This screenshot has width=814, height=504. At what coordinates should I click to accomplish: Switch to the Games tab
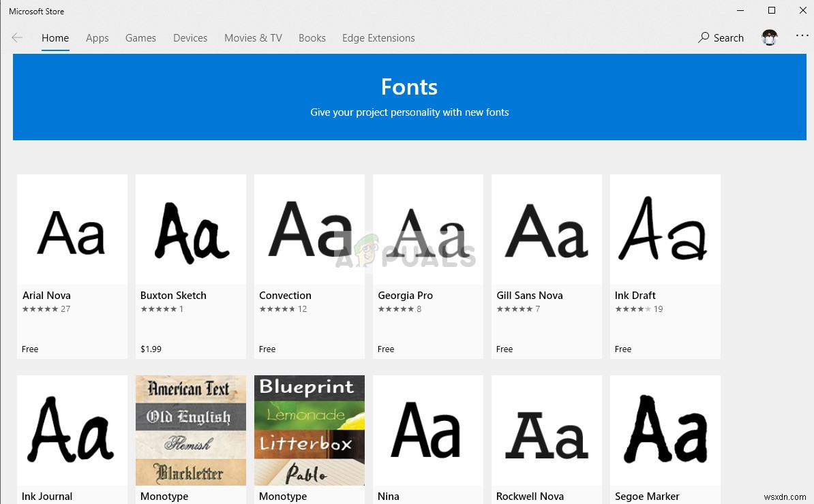point(140,38)
